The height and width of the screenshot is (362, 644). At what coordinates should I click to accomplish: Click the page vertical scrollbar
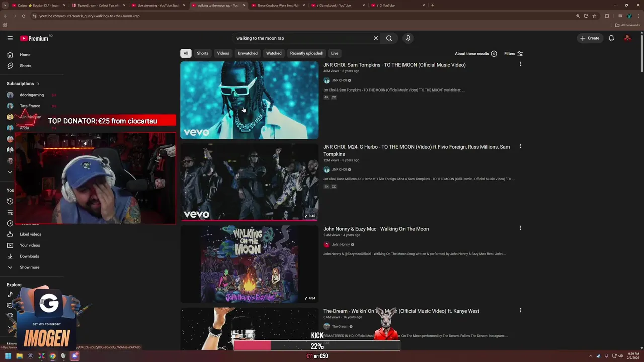click(x=642, y=53)
